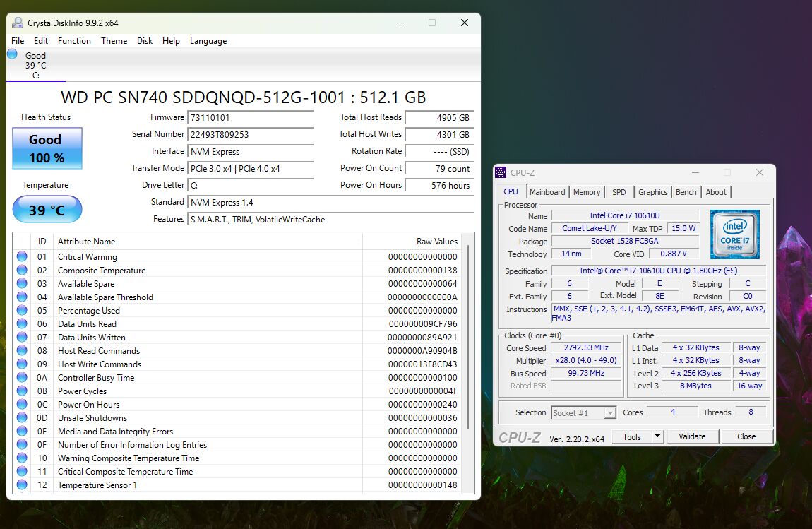The height and width of the screenshot is (529, 812).
Task: Click the CPU-Z app icon in title bar
Action: (501, 172)
